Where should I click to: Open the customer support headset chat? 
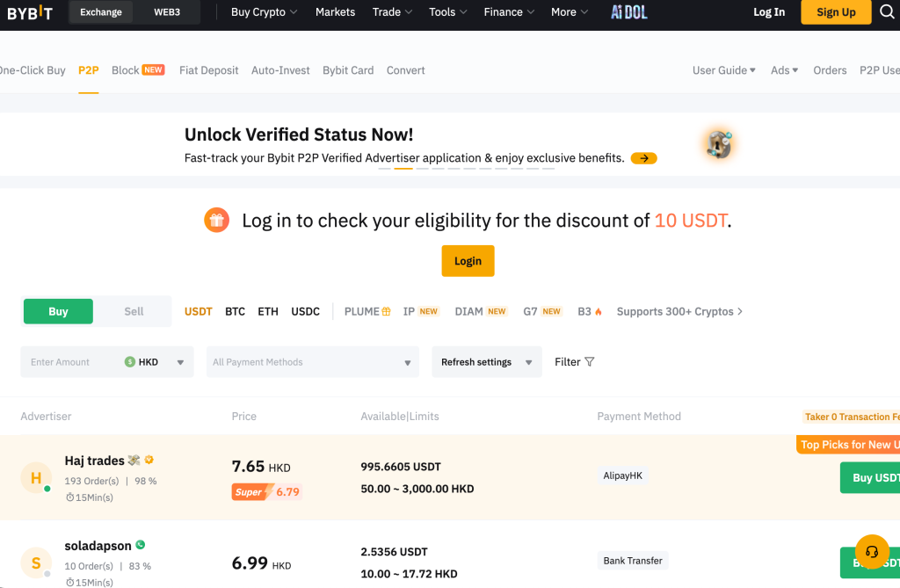pos(872,552)
